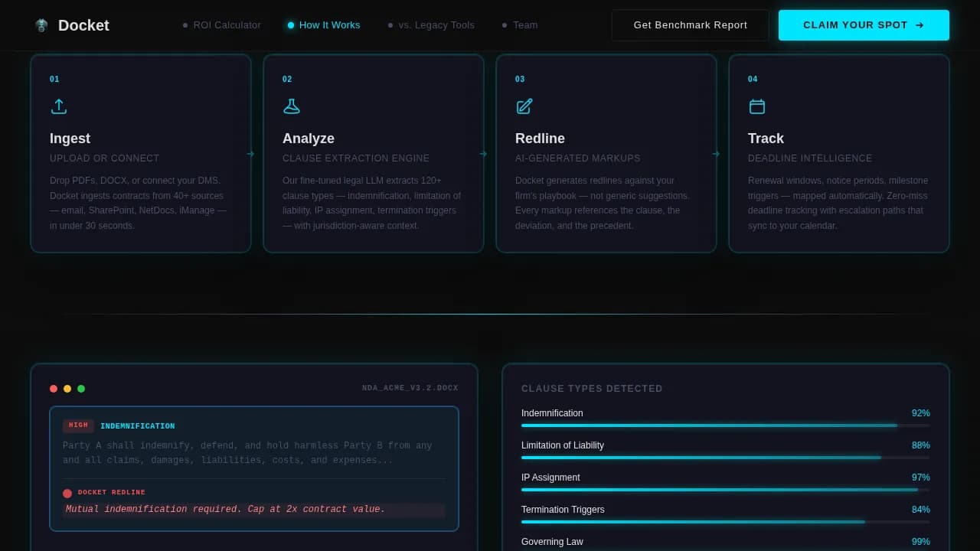980x551 pixels.
Task: Click the DOCKET REDLINE label
Action: (112, 493)
